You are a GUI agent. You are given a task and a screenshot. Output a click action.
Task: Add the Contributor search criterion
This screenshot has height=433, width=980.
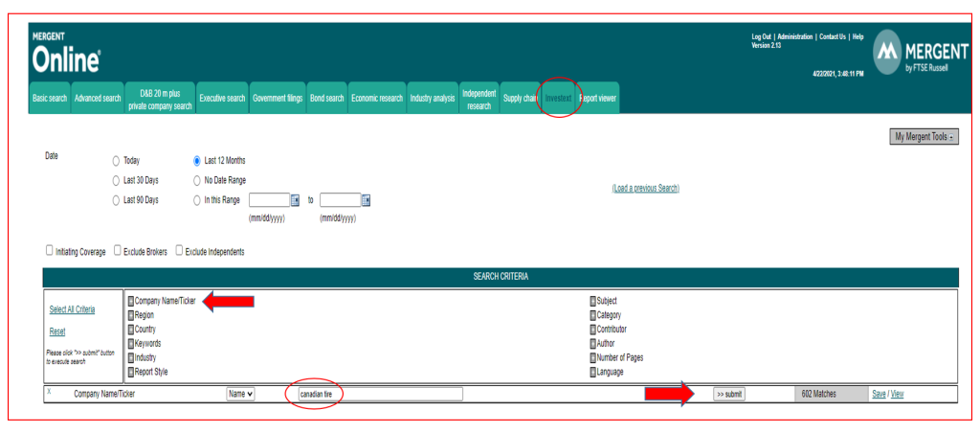point(592,330)
